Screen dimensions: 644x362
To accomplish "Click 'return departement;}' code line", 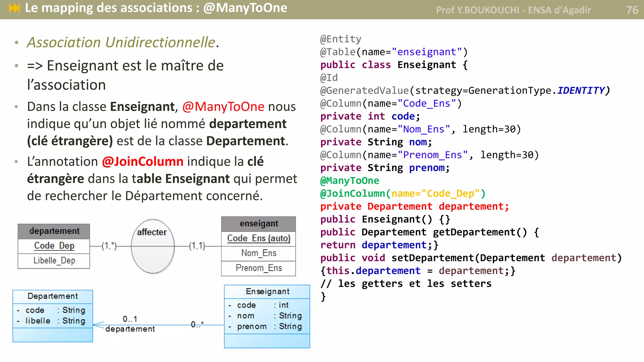I will pyautogui.click(x=379, y=245).
